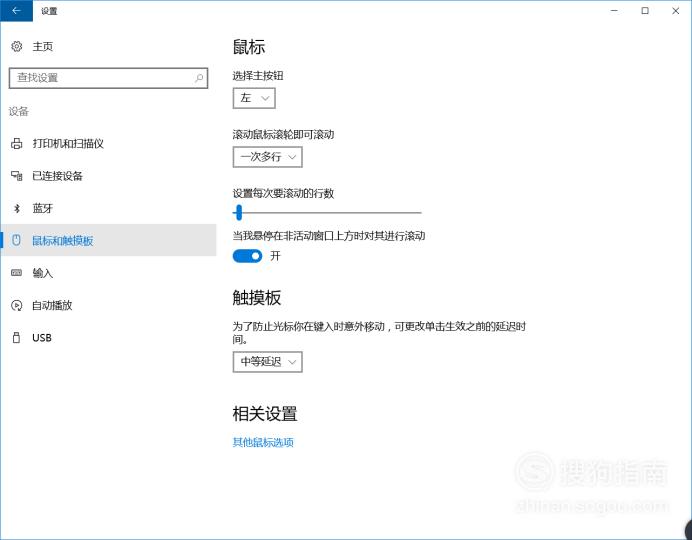Screen dimensions: 692x540
Task: Click the USB drive icon
Action: (16, 338)
